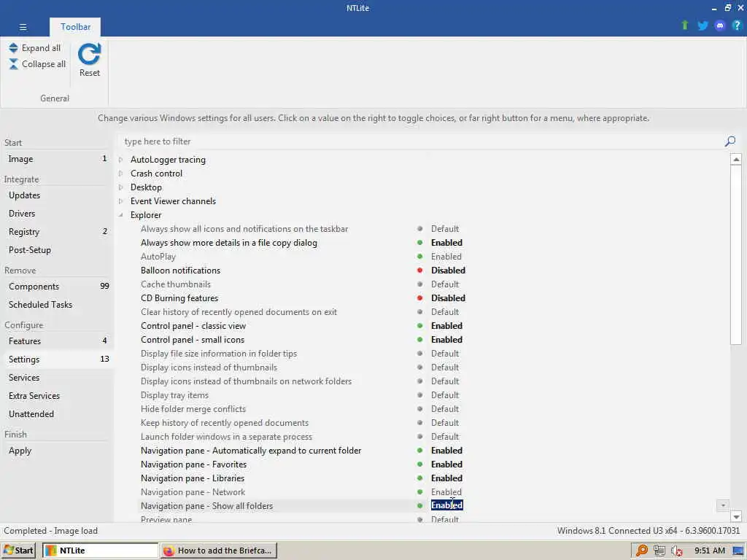Open the Post-Setup page
The image size is (747, 560).
(57, 250)
